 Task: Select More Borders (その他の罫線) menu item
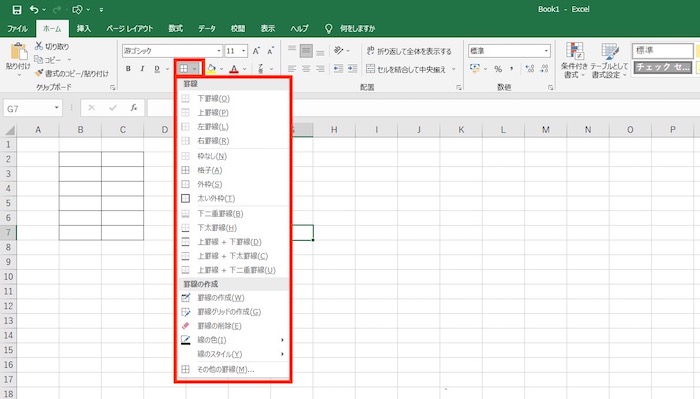[x=234, y=370]
